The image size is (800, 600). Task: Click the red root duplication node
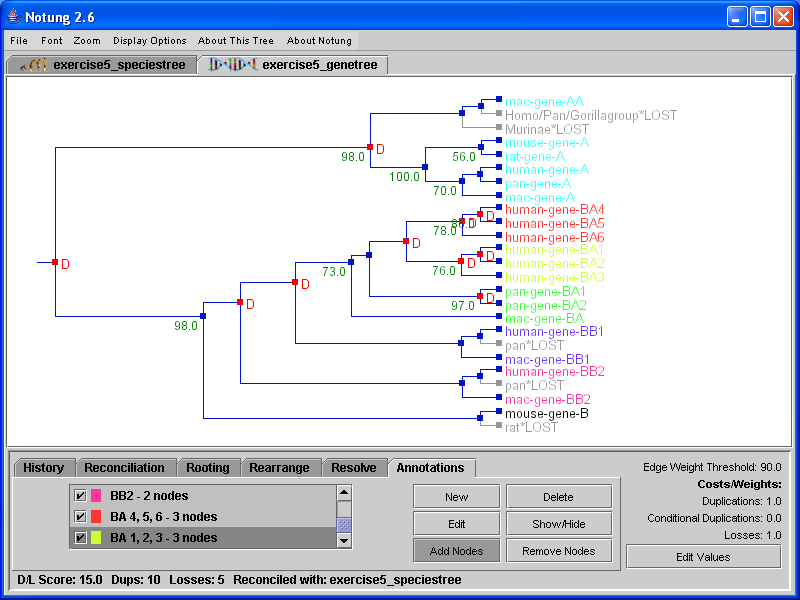tap(55, 262)
